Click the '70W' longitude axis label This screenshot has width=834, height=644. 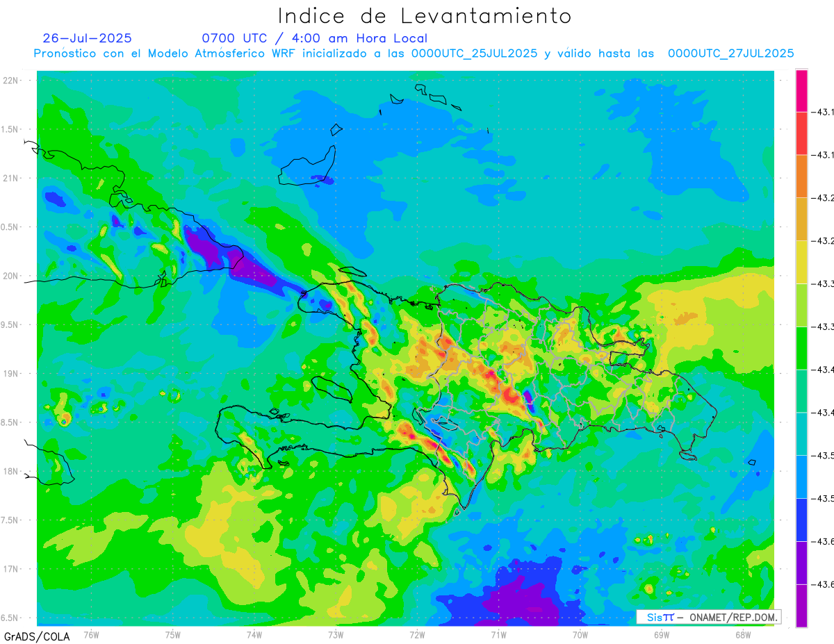click(580, 634)
